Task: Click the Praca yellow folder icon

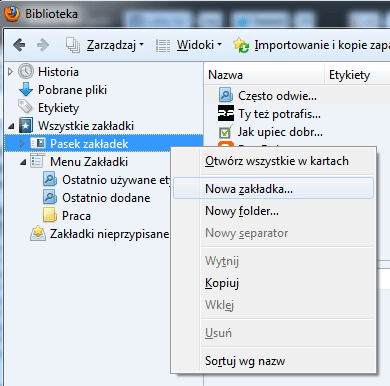Action: point(50,215)
